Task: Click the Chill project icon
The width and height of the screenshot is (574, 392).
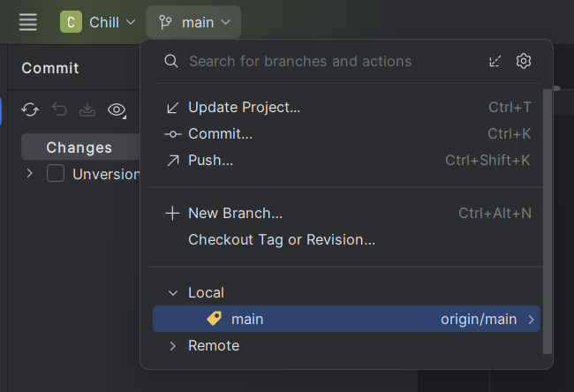Action: [71, 22]
